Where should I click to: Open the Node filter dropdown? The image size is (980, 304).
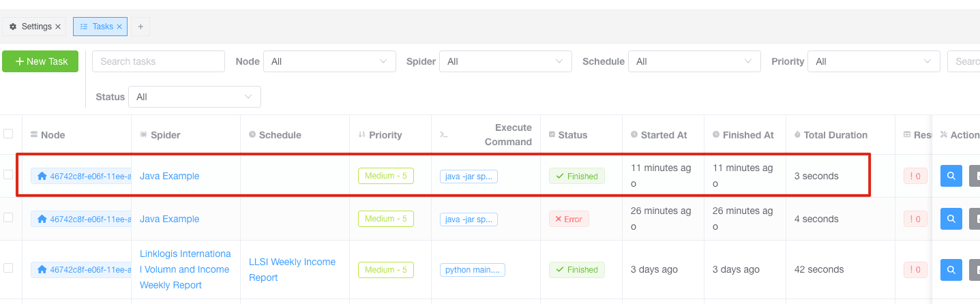coord(329,61)
